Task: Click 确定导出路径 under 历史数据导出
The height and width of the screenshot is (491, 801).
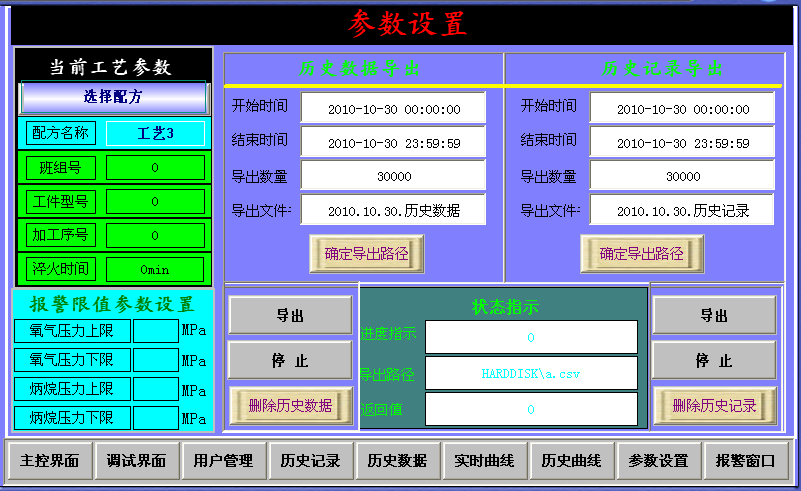Action: click(x=367, y=253)
